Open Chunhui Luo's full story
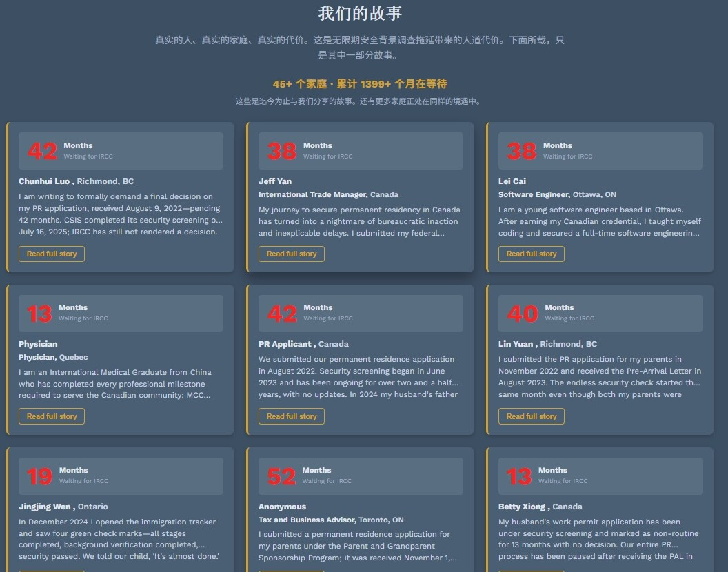 [x=52, y=254]
